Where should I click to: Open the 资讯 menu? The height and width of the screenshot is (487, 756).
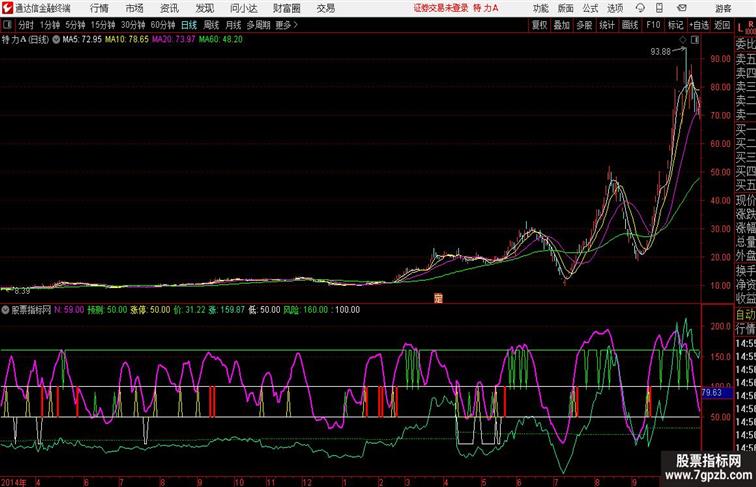tap(169, 8)
